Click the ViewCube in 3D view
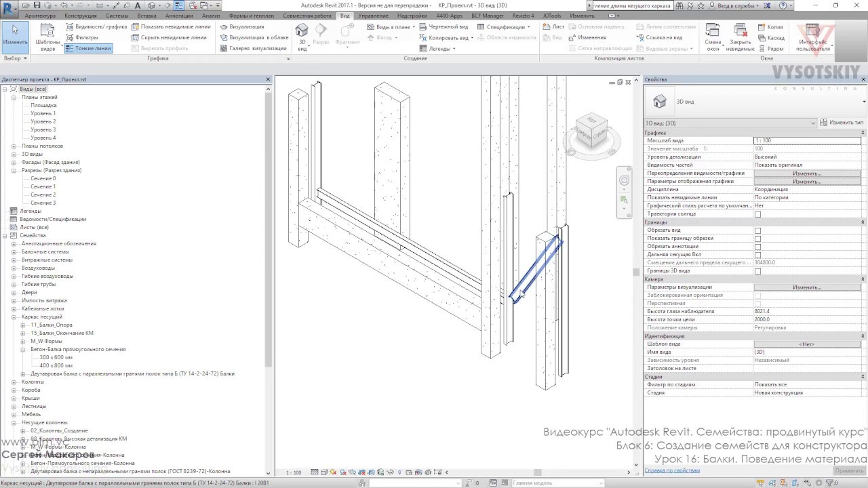Image resolution: width=868 pixels, height=488 pixels. pyautogui.click(x=591, y=131)
